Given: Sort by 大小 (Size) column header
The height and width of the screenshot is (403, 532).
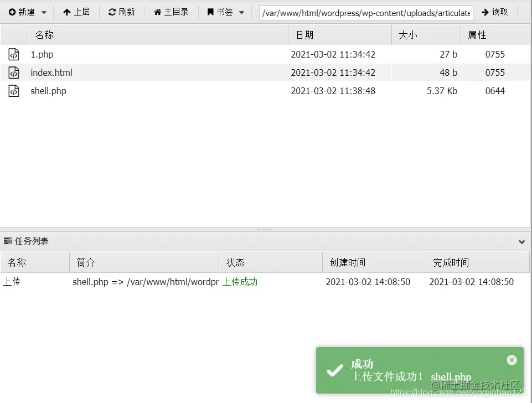Looking at the screenshot, I should point(426,35).
